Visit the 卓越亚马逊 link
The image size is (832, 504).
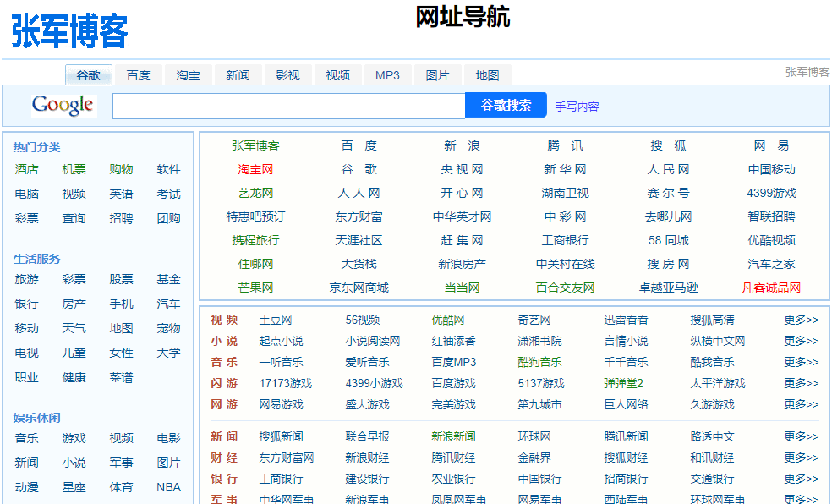pyautogui.click(x=669, y=288)
